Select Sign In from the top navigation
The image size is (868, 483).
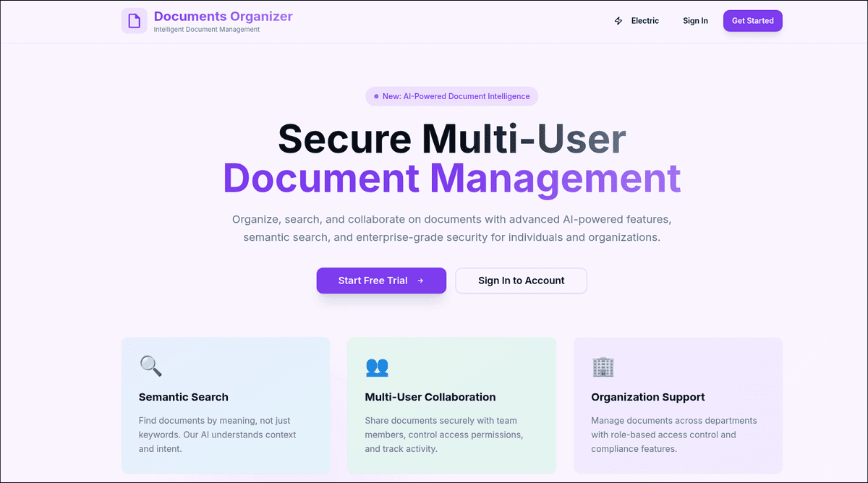(x=695, y=21)
